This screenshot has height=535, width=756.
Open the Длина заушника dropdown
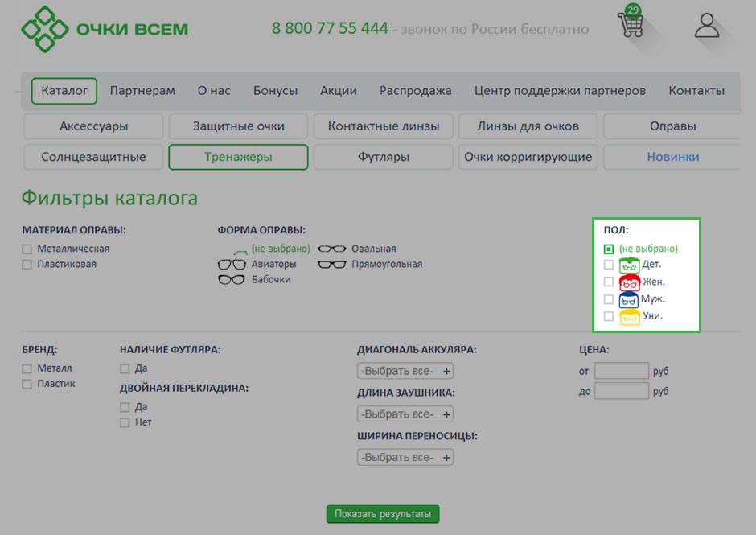click(x=405, y=414)
